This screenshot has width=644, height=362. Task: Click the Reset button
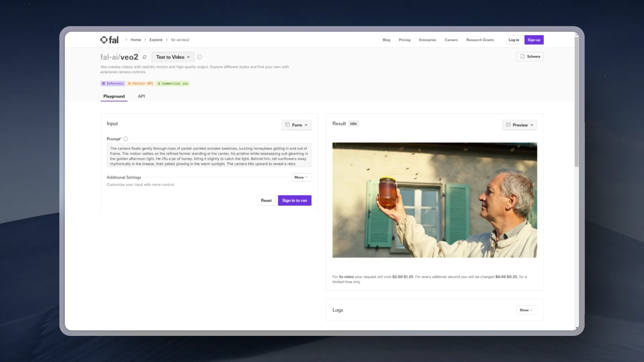pos(266,200)
